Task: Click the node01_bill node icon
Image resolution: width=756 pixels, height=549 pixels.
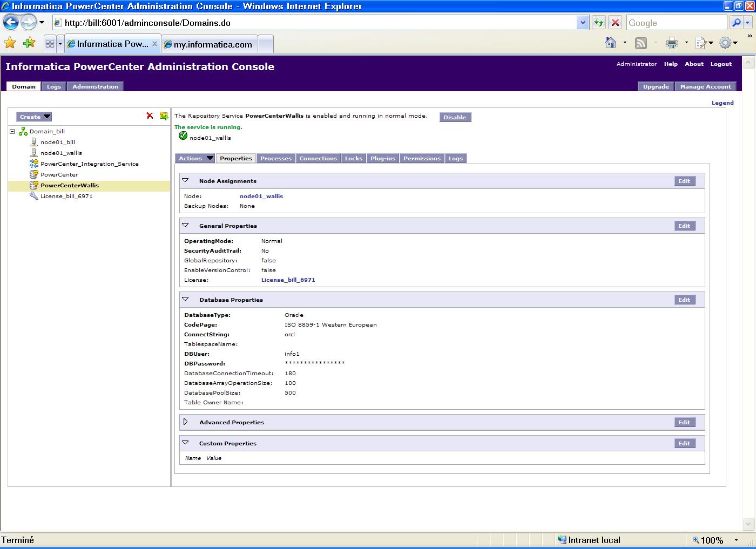Action: (34, 142)
